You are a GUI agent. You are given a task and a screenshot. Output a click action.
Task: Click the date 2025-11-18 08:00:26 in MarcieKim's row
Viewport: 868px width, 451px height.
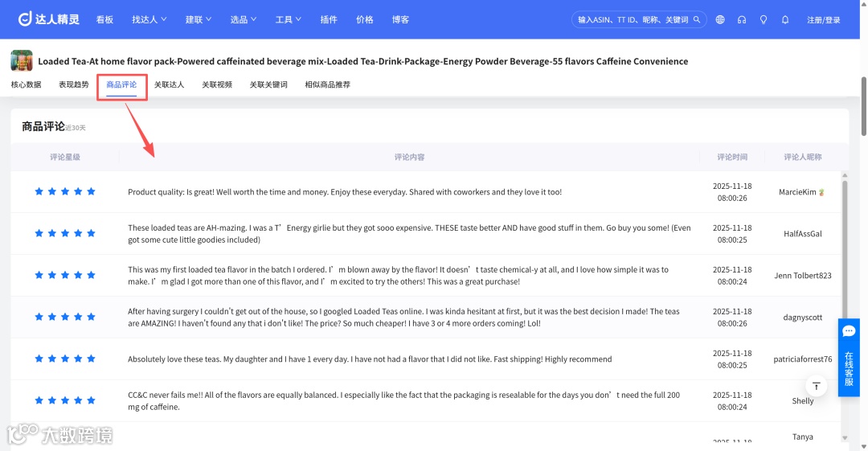coord(732,191)
